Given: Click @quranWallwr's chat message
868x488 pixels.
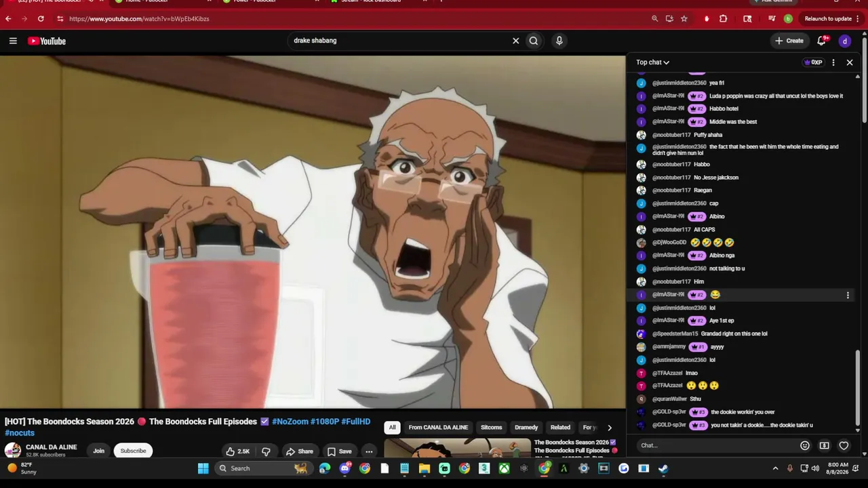Looking at the screenshot, I should click(x=695, y=399).
